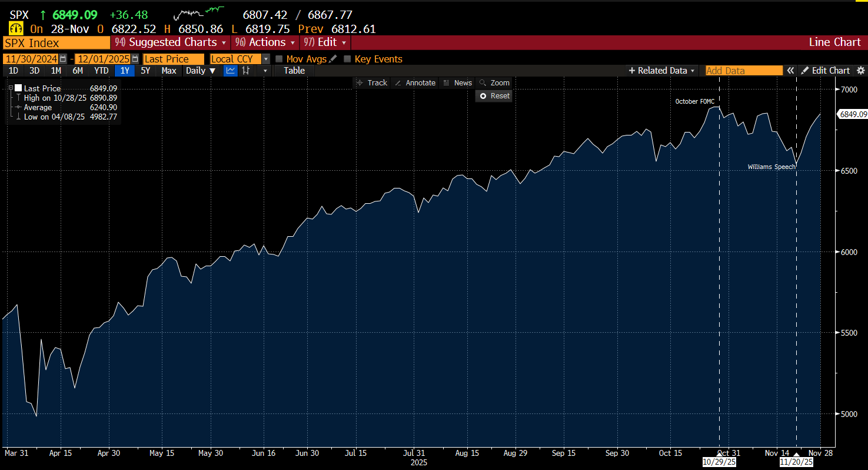Screen dimensions: 868x470
Task: Click the Last Price field selector
Action: click(x=174, y=59)
